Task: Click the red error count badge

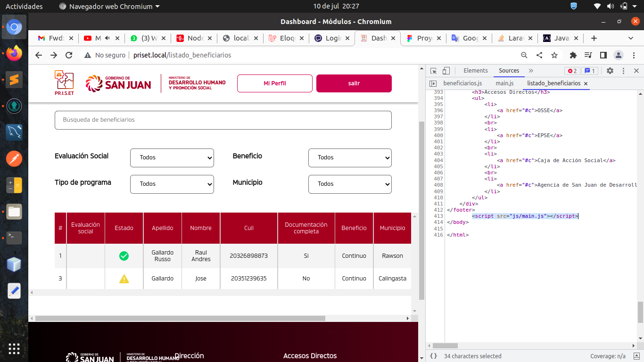Action: [x=572, y=71]
